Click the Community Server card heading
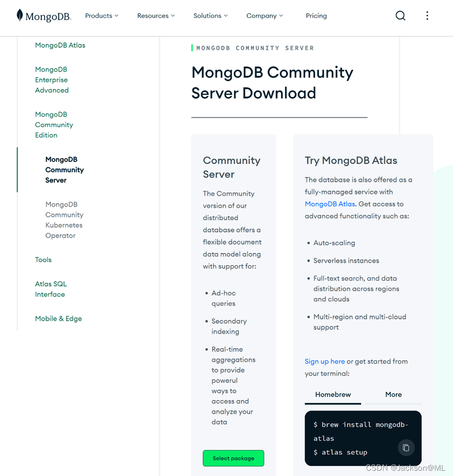The width and height of the screenshot is (453, 476). pos(231,167)
